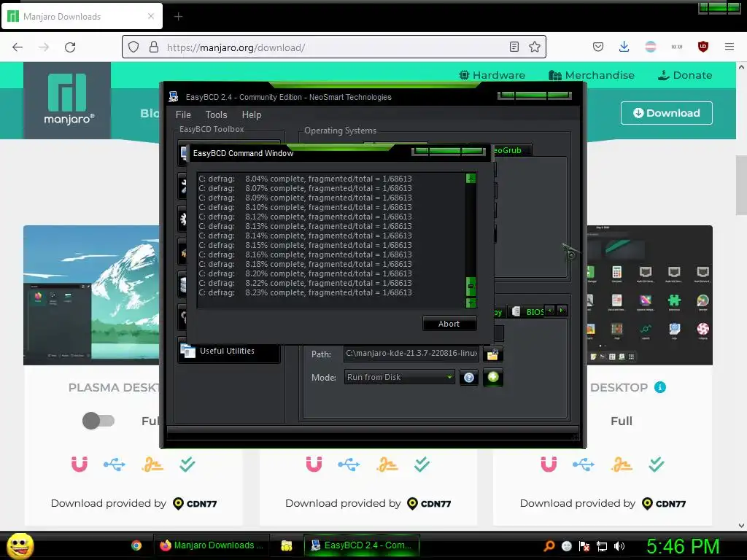
Task: Click the volume speaker tray icon
Action: (x=619, y=546)
